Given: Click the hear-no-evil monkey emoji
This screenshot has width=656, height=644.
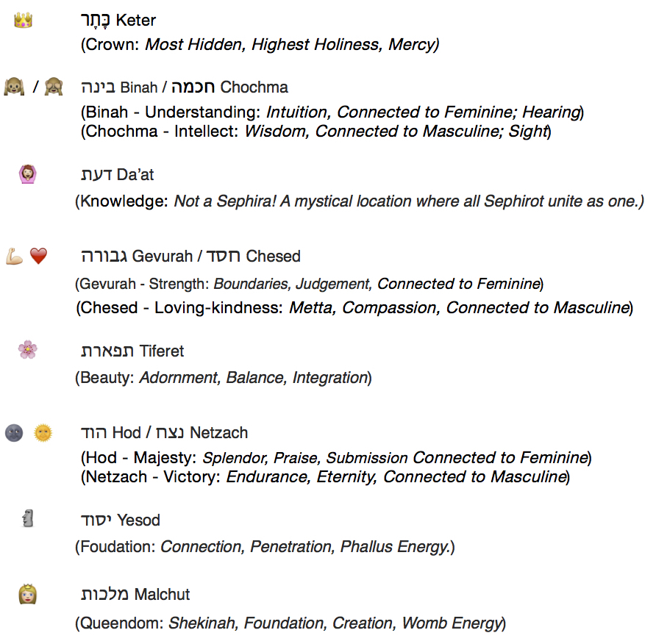Looking at the screenshot, I should [14, 87].
